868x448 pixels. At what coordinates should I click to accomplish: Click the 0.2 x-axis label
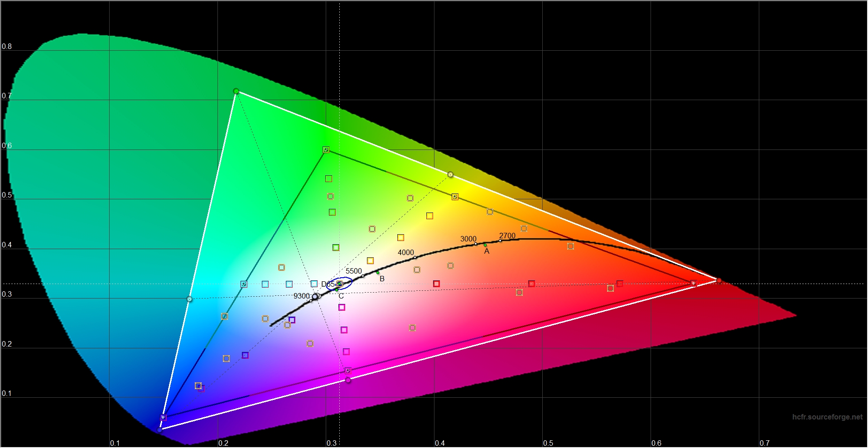[x=223, y=443]
